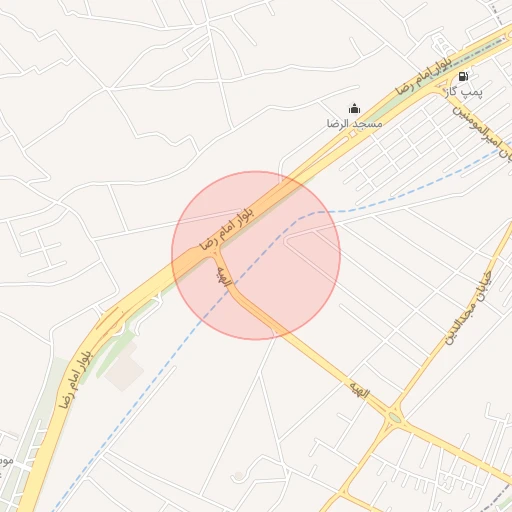512x512 pixels.
Task: Click the junction of الهیه and بلوار امام رضا
Action: [214, 253]
